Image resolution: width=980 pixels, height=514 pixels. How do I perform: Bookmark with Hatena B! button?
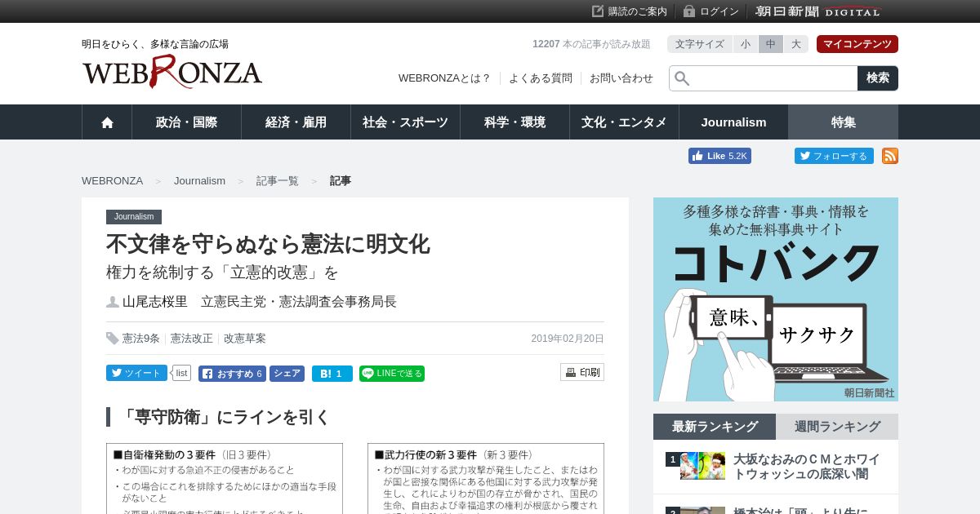(x=332, y=374)
